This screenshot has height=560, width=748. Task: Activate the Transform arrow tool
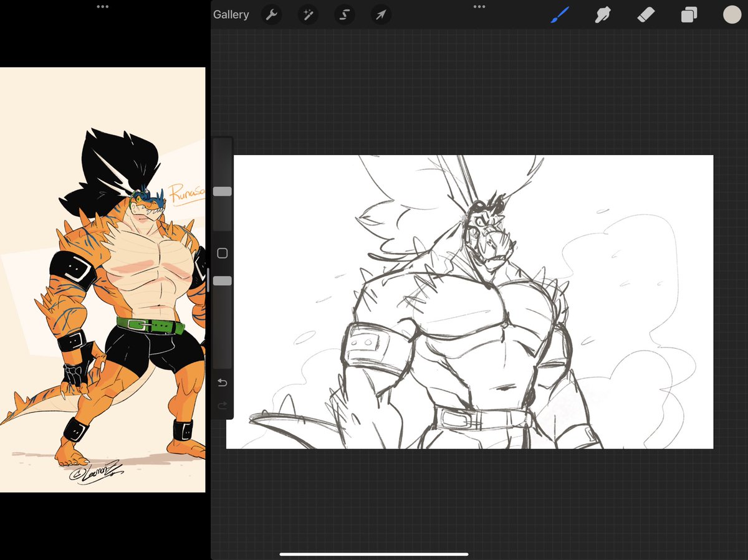380,14
